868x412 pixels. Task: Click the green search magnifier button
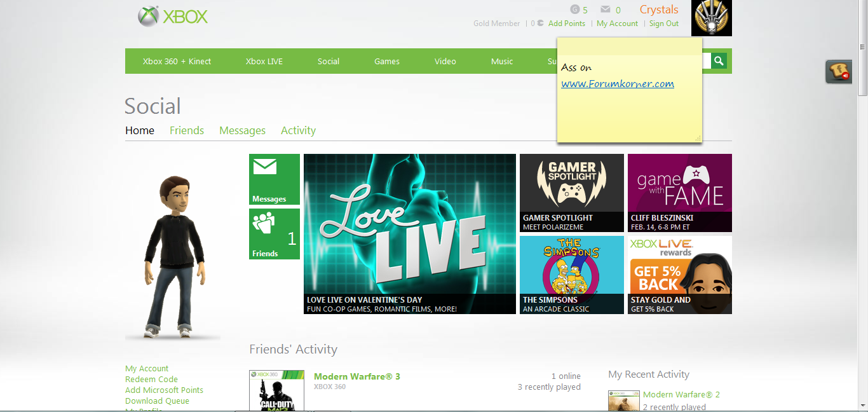[x=719, y=61]
